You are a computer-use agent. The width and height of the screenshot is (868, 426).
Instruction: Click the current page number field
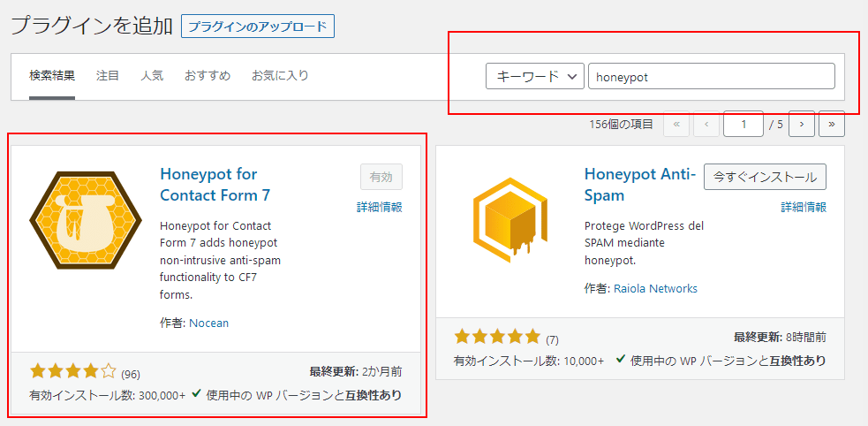pyautogui.click(x=743, y=124)
